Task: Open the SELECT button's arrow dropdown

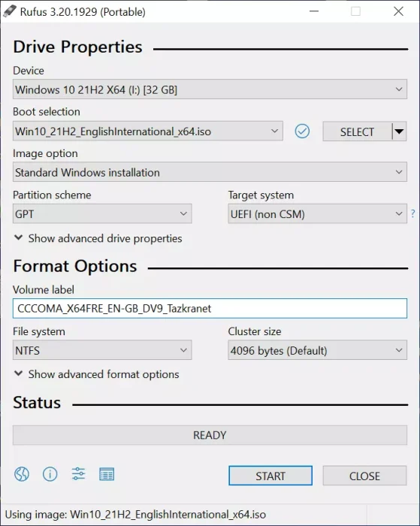Action: point(399,131)
